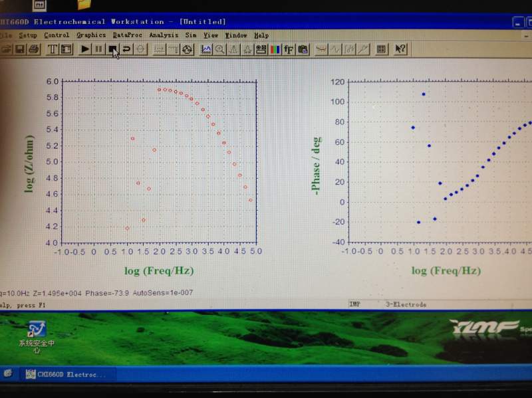Viewport: 532px width, 398px height.
Task: Click taskbar quick launch icon at left
Action: coord(8,373)
